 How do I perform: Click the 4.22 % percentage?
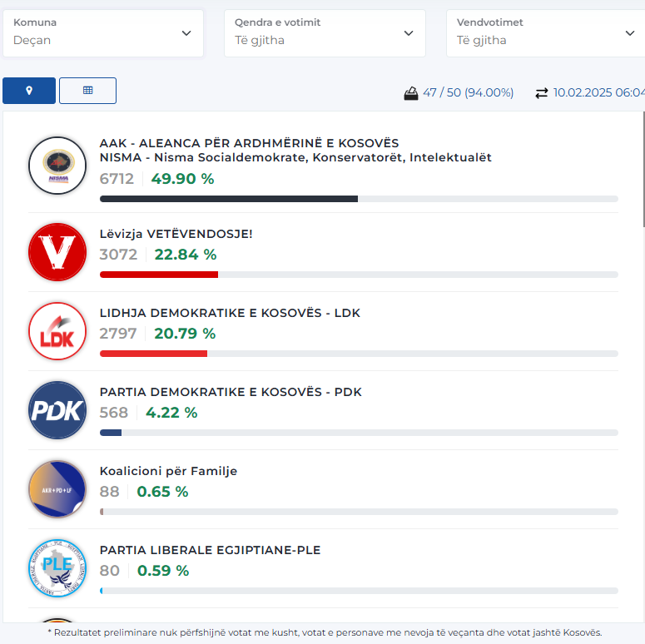tap(171, 413)
